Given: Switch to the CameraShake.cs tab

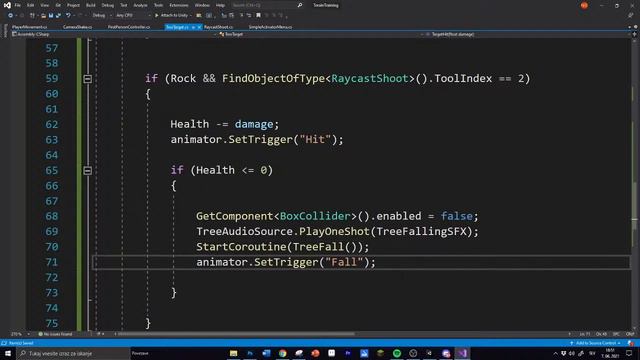Looking at the screenshot, I should [x=78, y=27].
